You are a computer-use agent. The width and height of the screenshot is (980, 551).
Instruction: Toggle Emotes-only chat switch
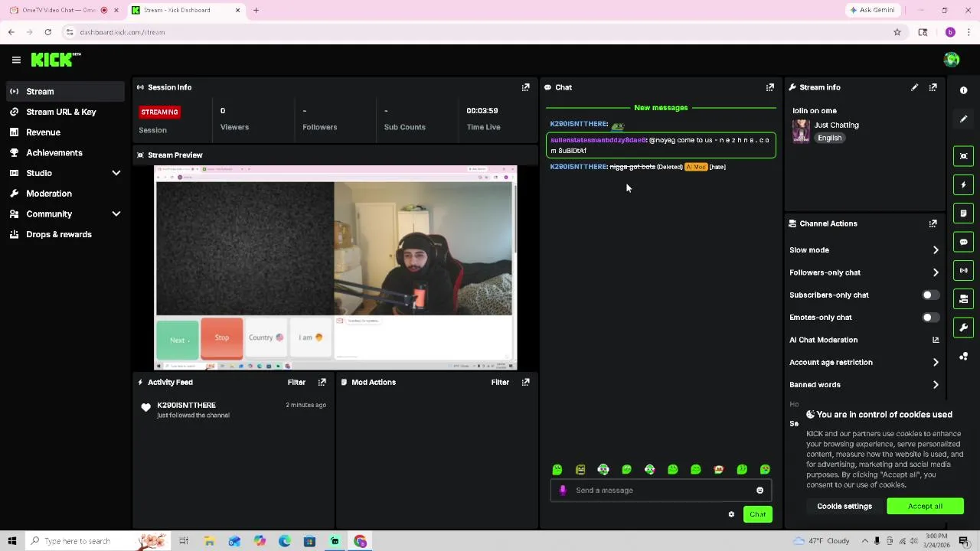[929, 317]
